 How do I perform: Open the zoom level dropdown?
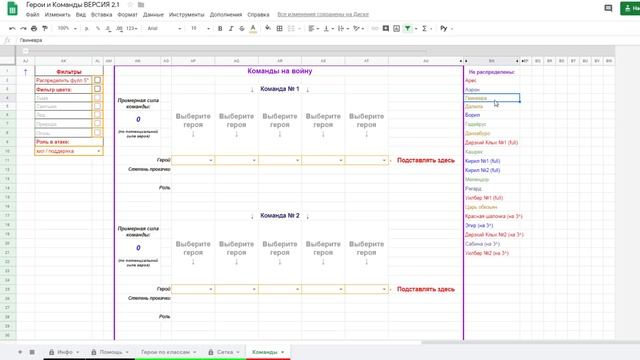point(67,29)
